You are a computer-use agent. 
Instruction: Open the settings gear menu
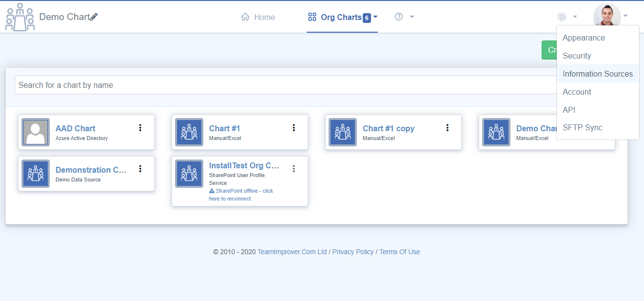562,17
